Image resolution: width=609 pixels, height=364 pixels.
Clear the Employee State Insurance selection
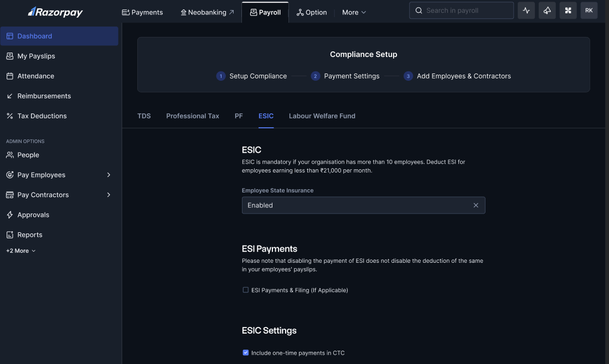(476, 205)
